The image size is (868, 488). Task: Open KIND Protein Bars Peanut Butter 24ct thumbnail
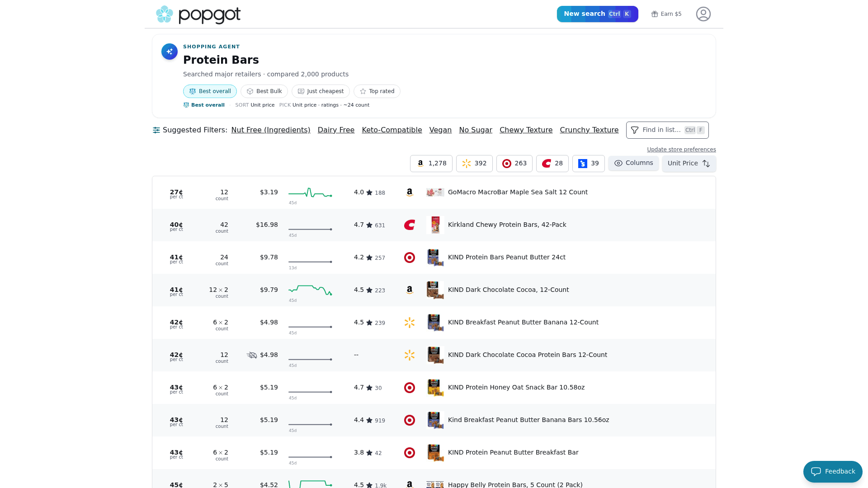(x=435, y=258)
